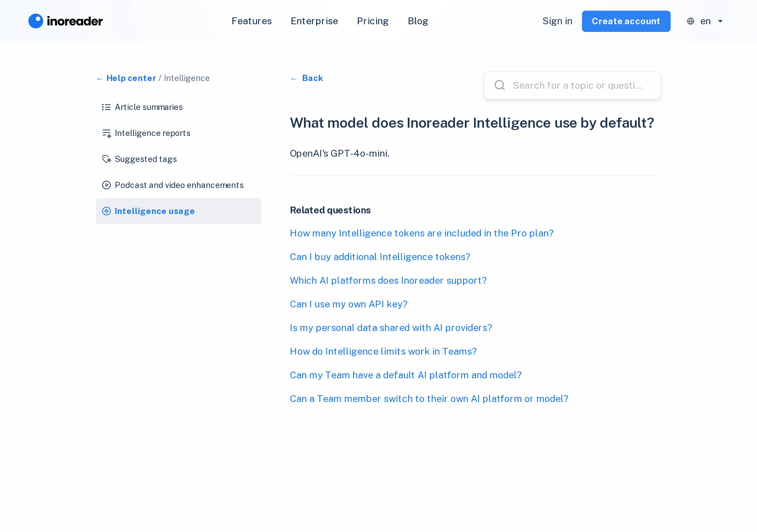Click the Intelligence breadcrumb text
The width and height of the screenshot is (757, 532).
tap(187, 78)
